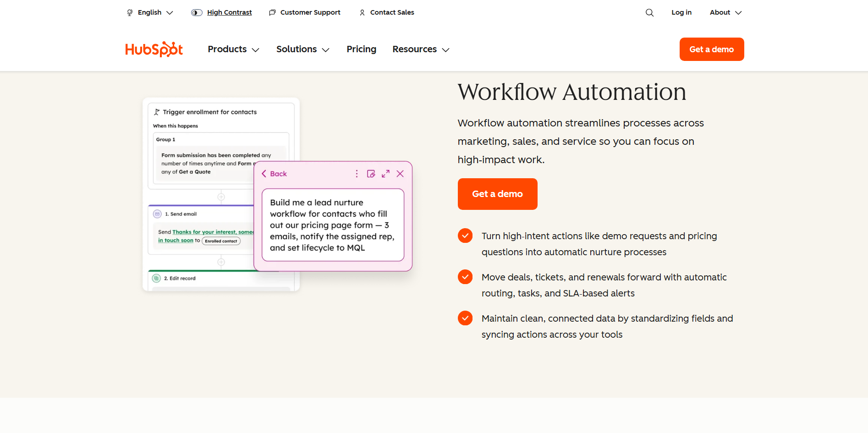The height and width of the screenshot is (433, 868).
Task: Click the globe language icon
Action: (130, 12)
